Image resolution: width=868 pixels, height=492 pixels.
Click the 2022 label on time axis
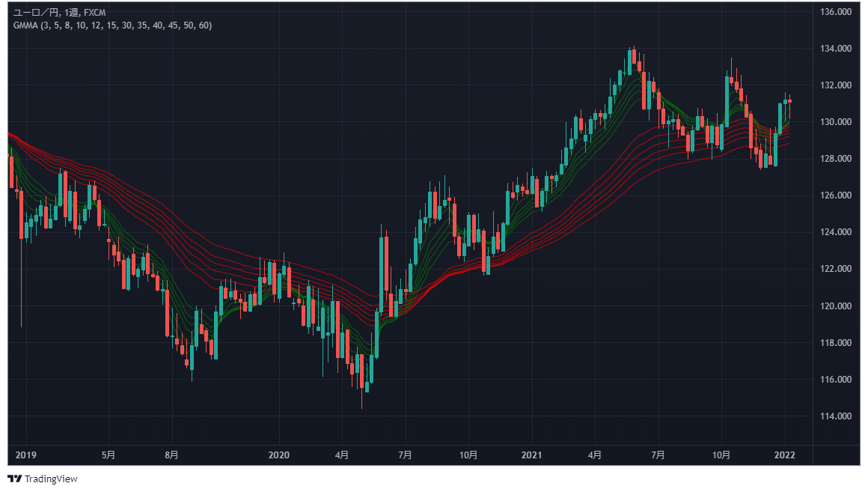coord(784,455)
